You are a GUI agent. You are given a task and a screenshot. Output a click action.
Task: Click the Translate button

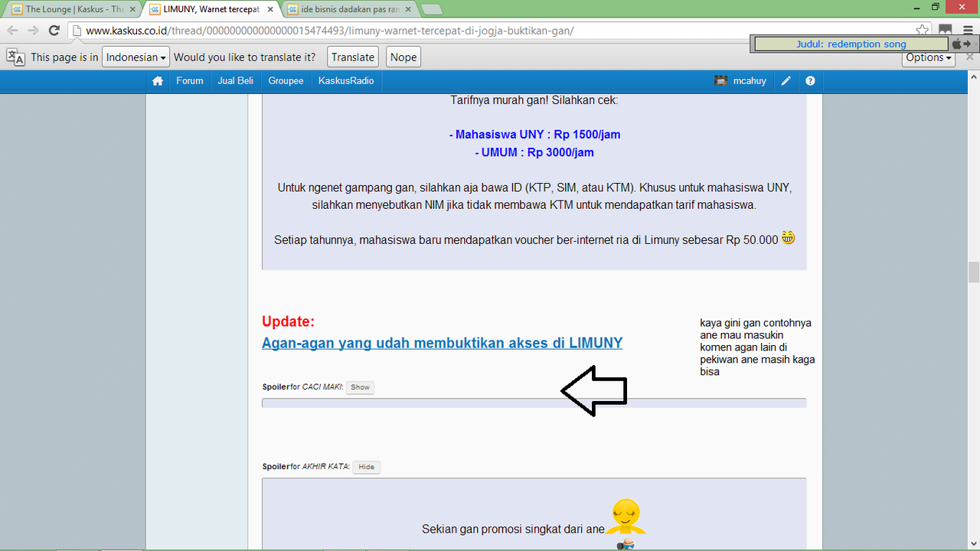click(353, 57)
